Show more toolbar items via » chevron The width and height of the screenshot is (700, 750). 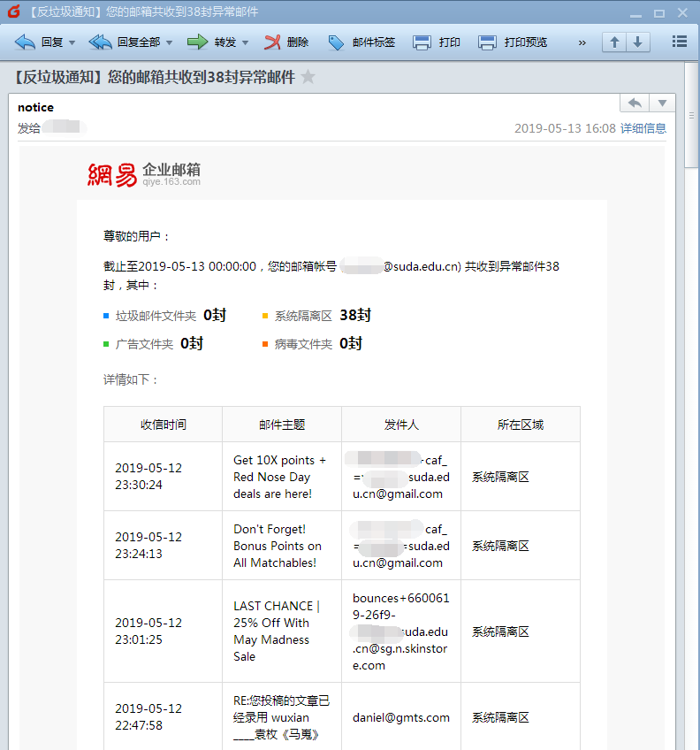click(582, 42)
